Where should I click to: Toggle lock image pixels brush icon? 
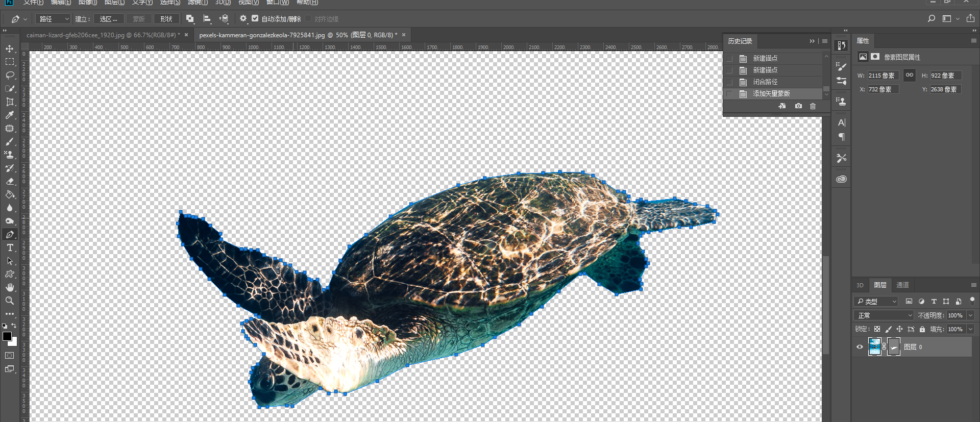[888, 329]
